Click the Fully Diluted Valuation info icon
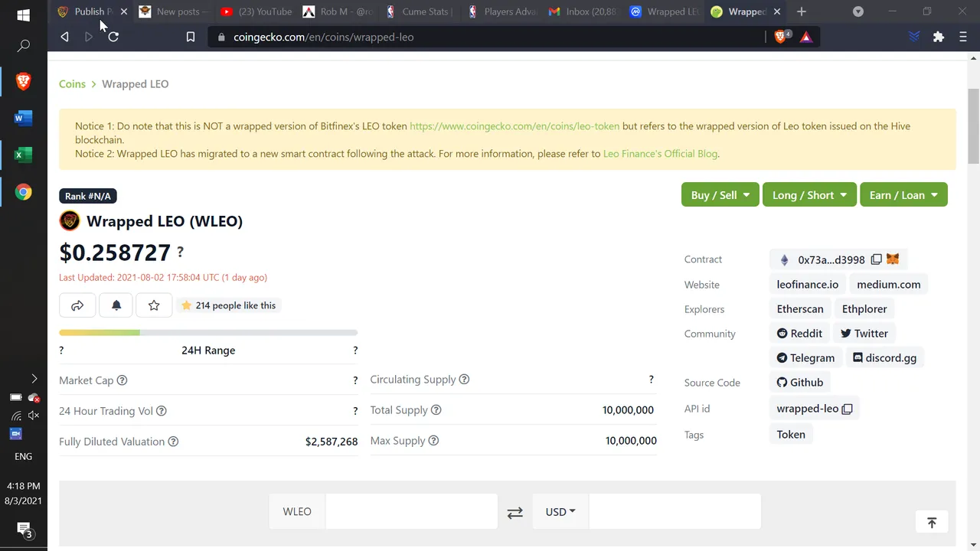Viewport: 980px width, 551px height. (173, 442)
